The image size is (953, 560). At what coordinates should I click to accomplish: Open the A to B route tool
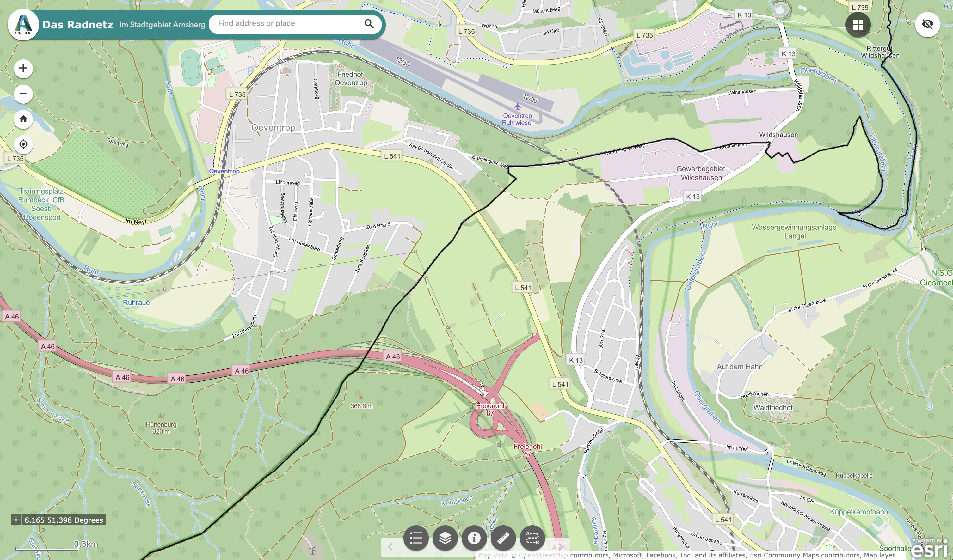532,538
